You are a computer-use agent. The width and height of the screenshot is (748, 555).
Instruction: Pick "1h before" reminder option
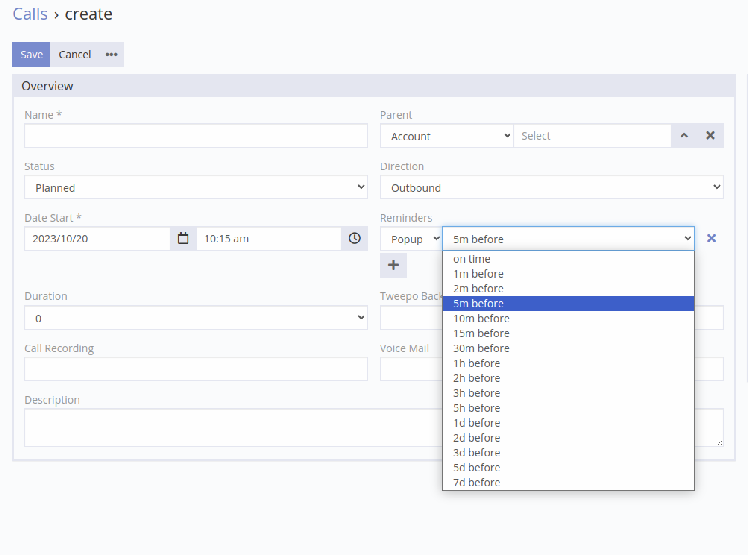[476, 363]
